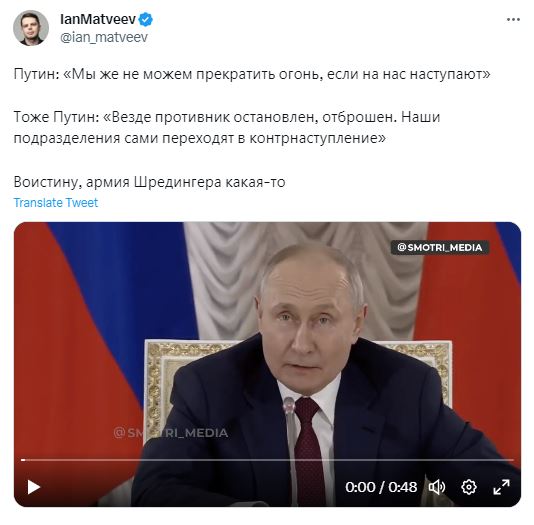Play the embedded video
Viewport: 534px width, 525px height.
pyautogui.click(x=33, y=487)
